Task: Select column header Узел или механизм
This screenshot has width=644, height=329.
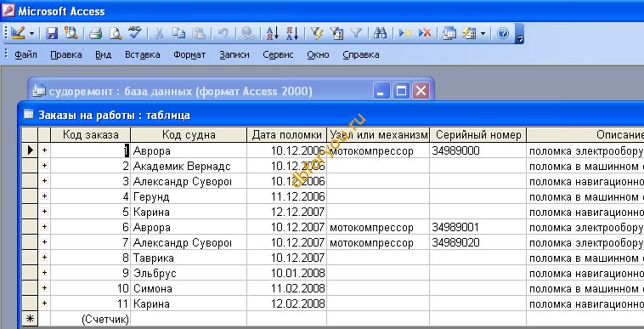Action: coord(378,134)
